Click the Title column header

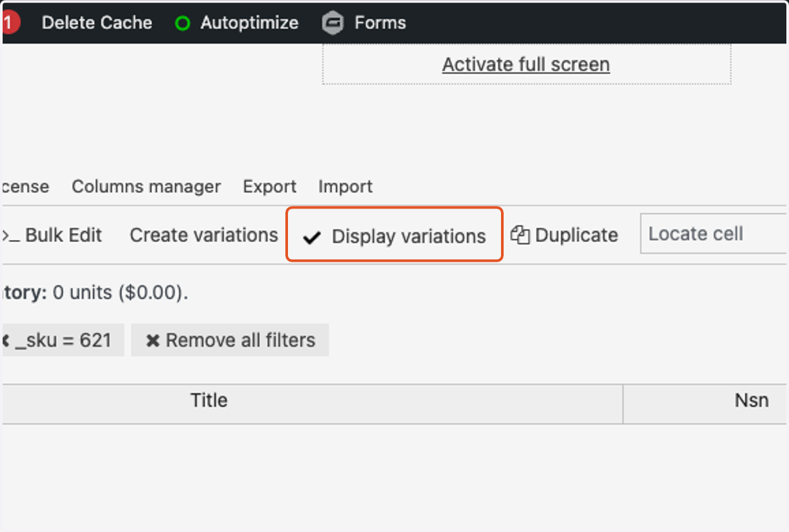(313, 404)
